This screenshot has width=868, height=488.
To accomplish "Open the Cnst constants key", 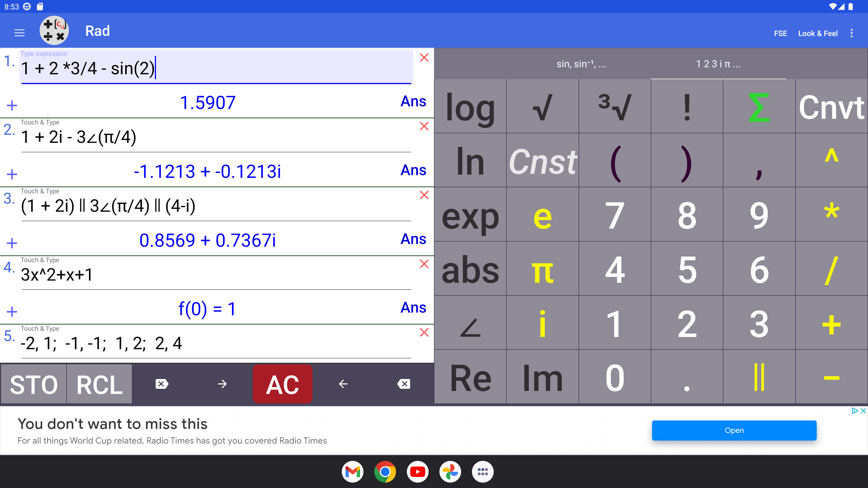I will point(542,161).
